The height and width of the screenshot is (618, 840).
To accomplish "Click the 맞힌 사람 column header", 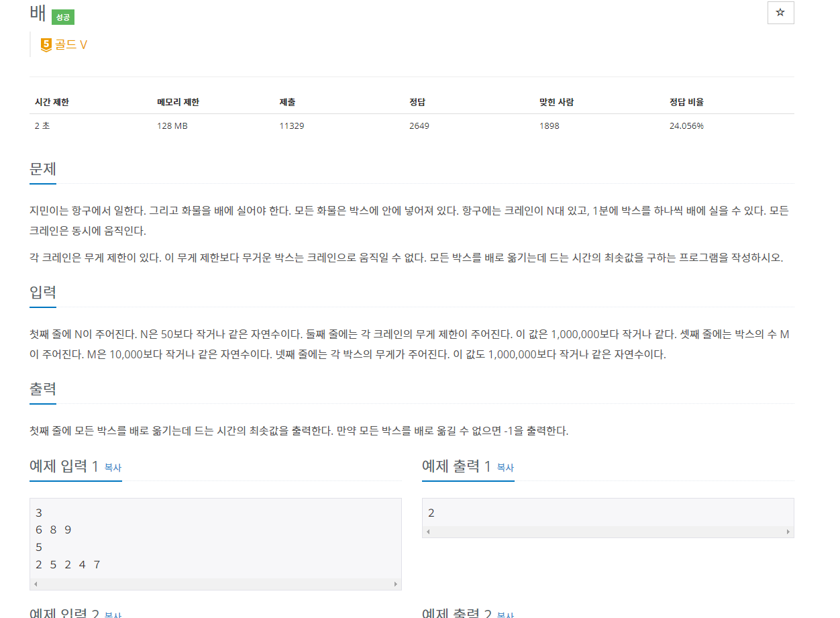I will pyautogui.click(x=556, y=102).
